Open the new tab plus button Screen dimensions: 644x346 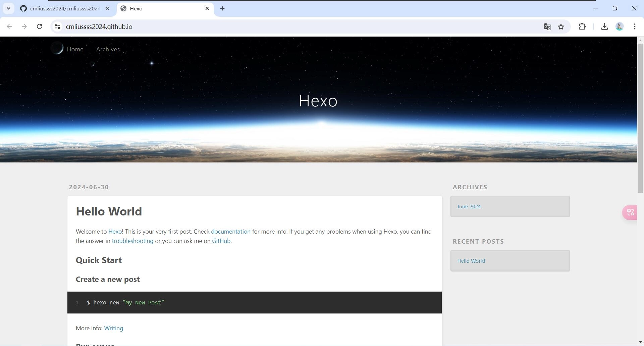click(x=222, y=8)
